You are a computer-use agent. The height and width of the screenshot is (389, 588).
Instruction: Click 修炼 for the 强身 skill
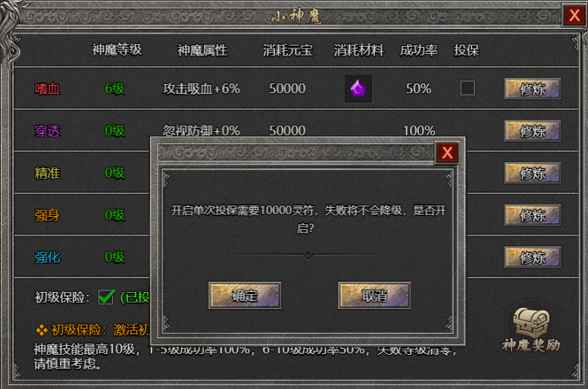[x=533, y=215]
